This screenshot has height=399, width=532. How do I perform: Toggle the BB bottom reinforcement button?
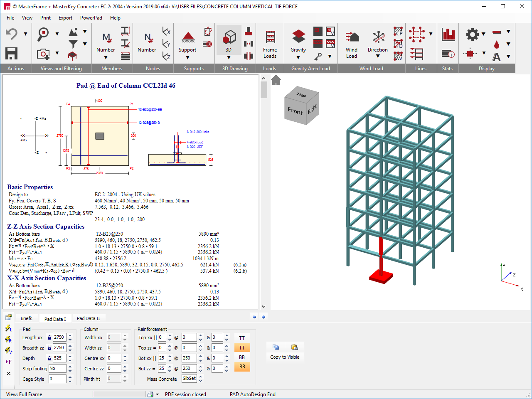242,367
